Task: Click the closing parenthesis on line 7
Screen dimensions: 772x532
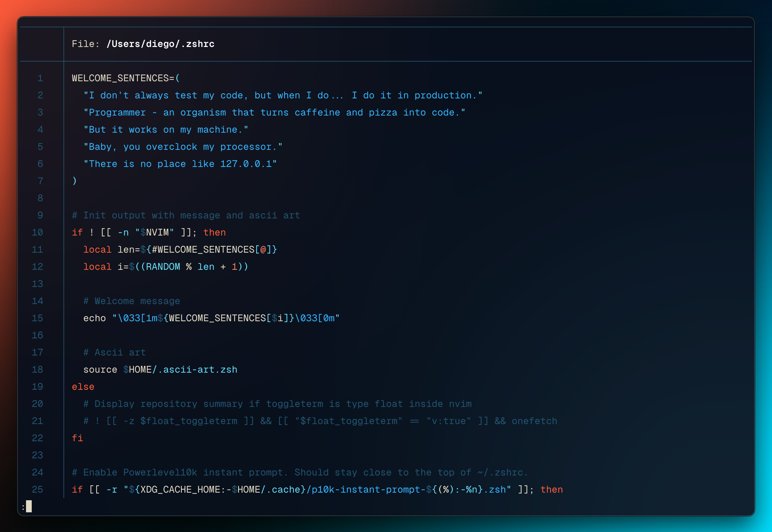Action: tap(75, 181)
